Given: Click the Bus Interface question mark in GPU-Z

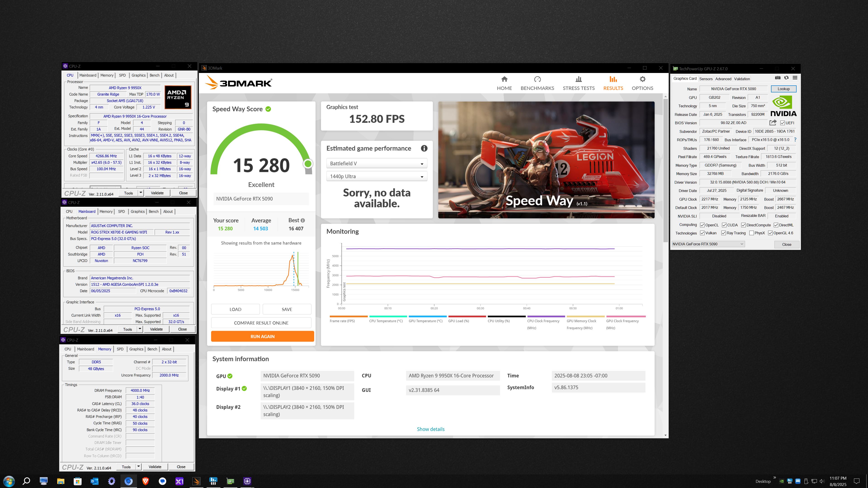Looking at the screenshot, I should point(795,140).
